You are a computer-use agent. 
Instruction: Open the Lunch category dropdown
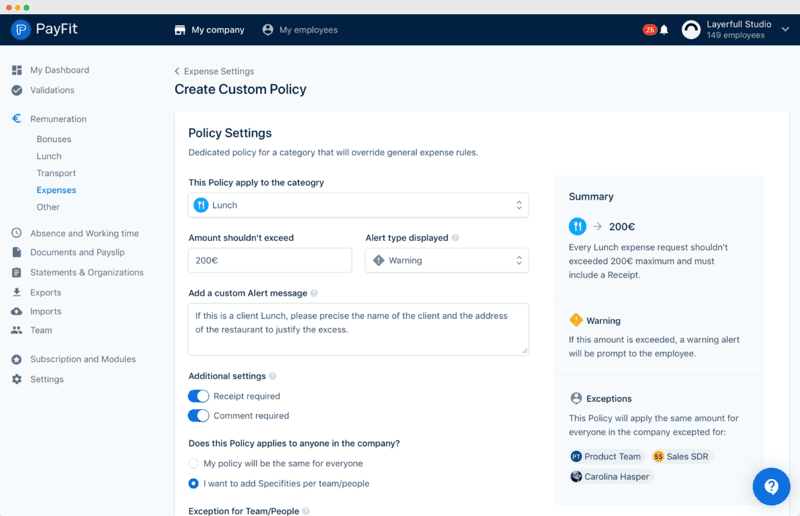358,205
